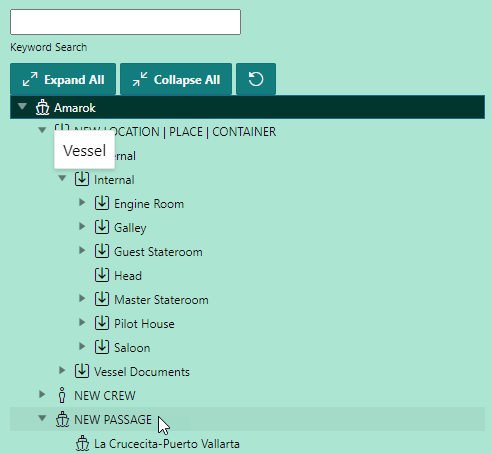The height and width of the screenshot is (454, 491).
Task: Click the Collapse All button
Action: coord(176,79)
